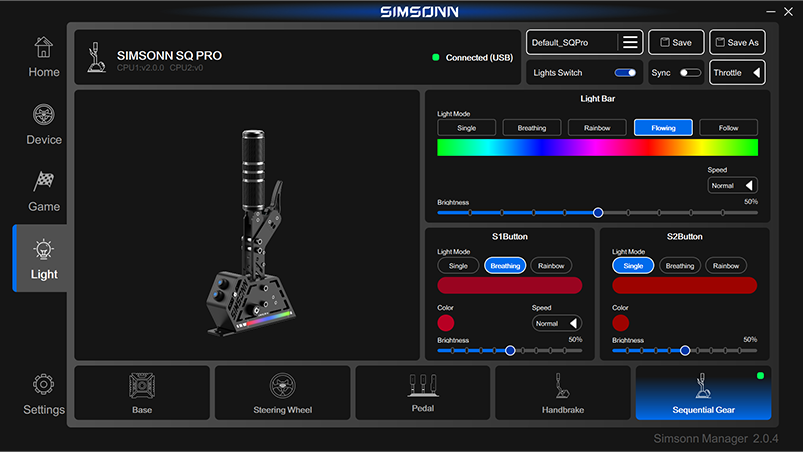Select the Pedal device tile
803x452 pixels.
tap(423, 392)
